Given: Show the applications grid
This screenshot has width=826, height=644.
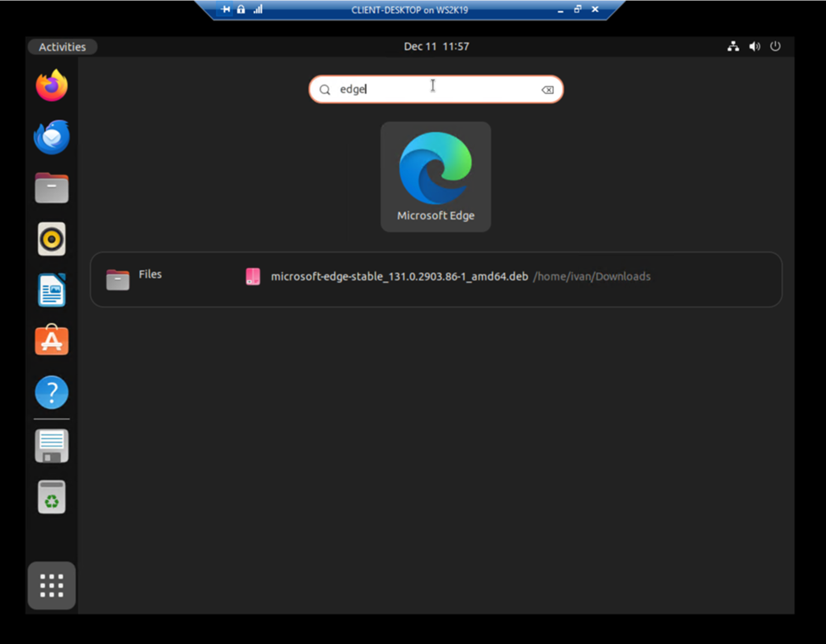Looking at the screenshot, I should click(x=52, y=586).
